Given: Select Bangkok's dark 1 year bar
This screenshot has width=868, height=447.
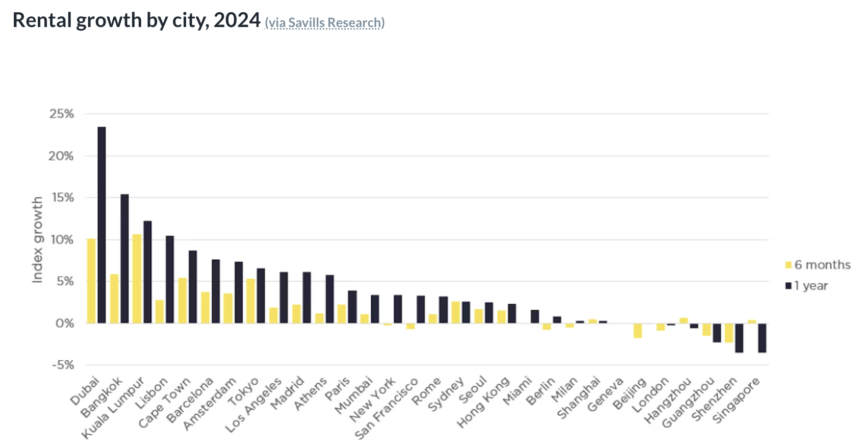Looking at the screenshot, I should click(x=124, y=258).
